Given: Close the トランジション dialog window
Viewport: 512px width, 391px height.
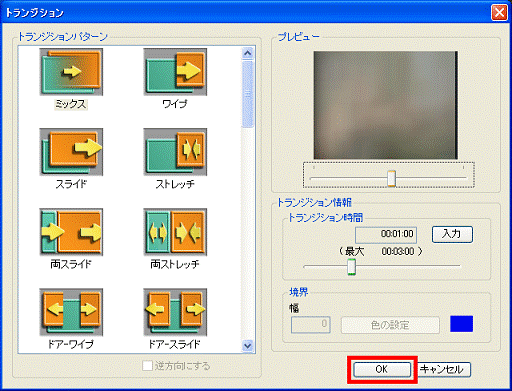Looking at the screenshot, I should coord(499,13).
